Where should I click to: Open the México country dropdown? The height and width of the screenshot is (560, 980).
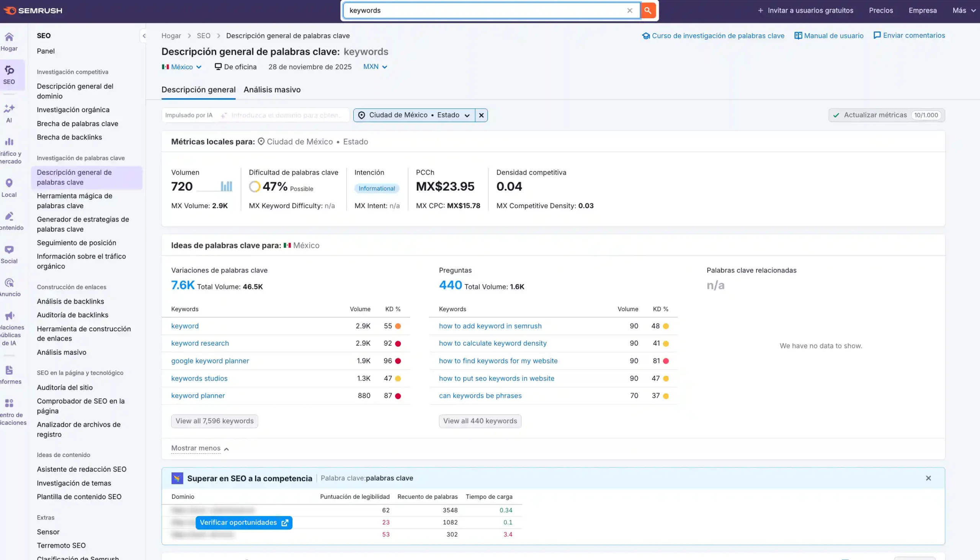point(181,67)
